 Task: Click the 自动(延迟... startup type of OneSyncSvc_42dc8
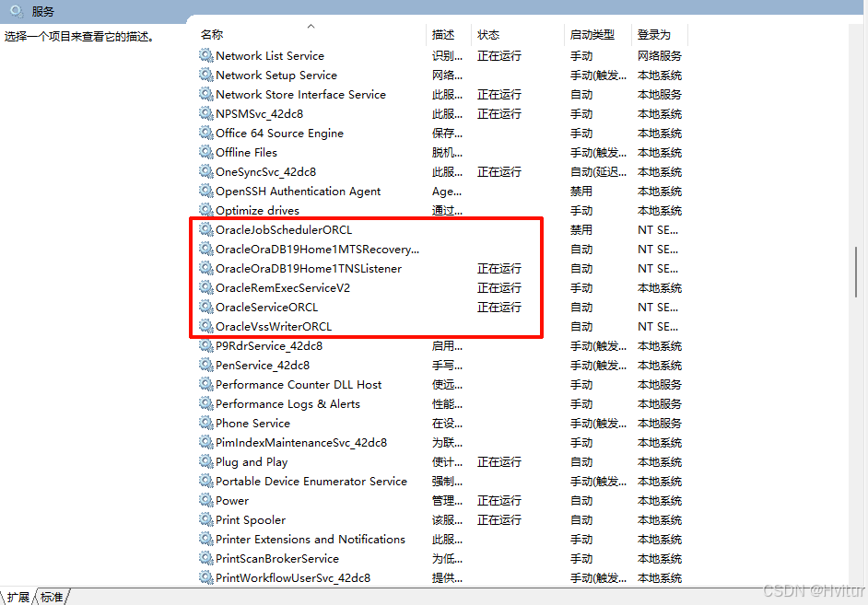click(x=598, y=172)
